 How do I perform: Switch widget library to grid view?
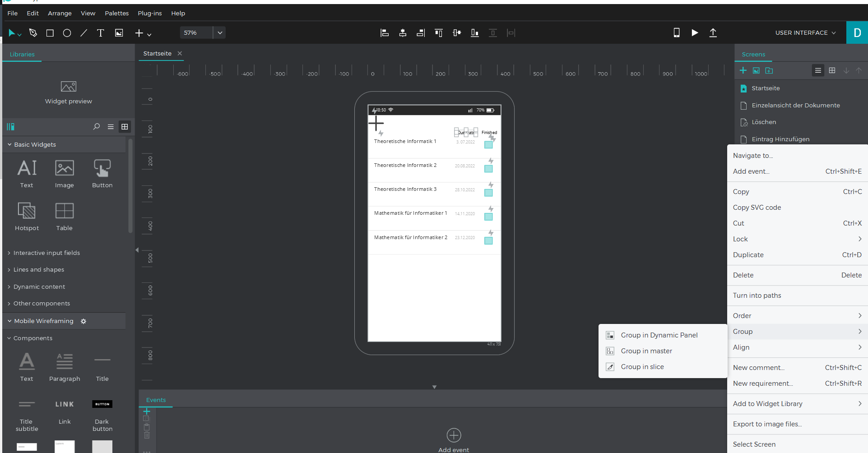pyautogui.click(x=125, y=127)
